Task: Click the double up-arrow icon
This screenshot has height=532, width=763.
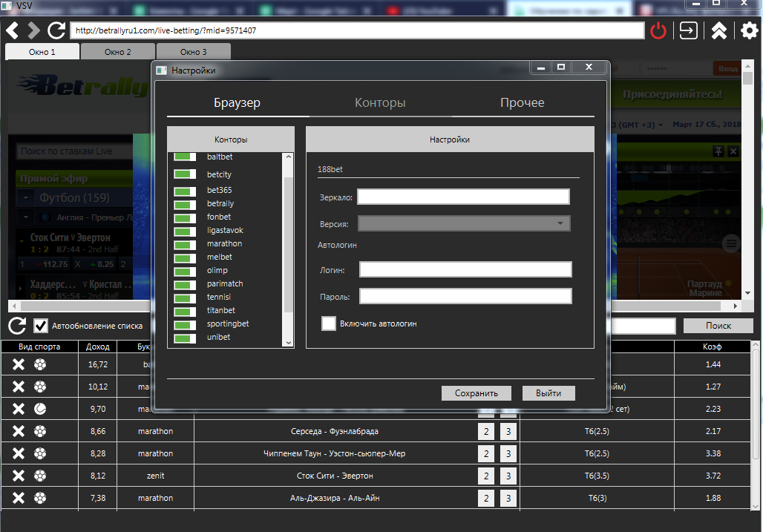Action: (718, 30)
